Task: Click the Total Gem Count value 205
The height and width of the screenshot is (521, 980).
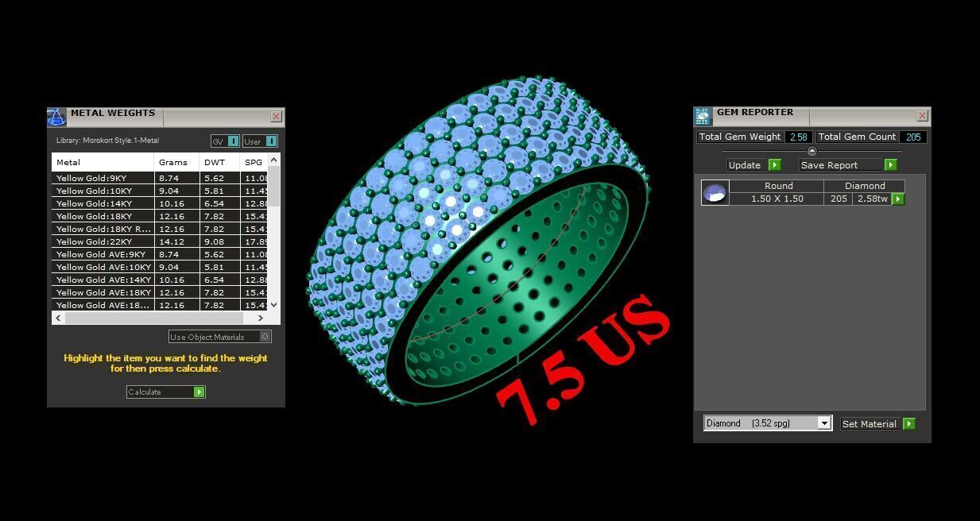Action: pos(913,137)
